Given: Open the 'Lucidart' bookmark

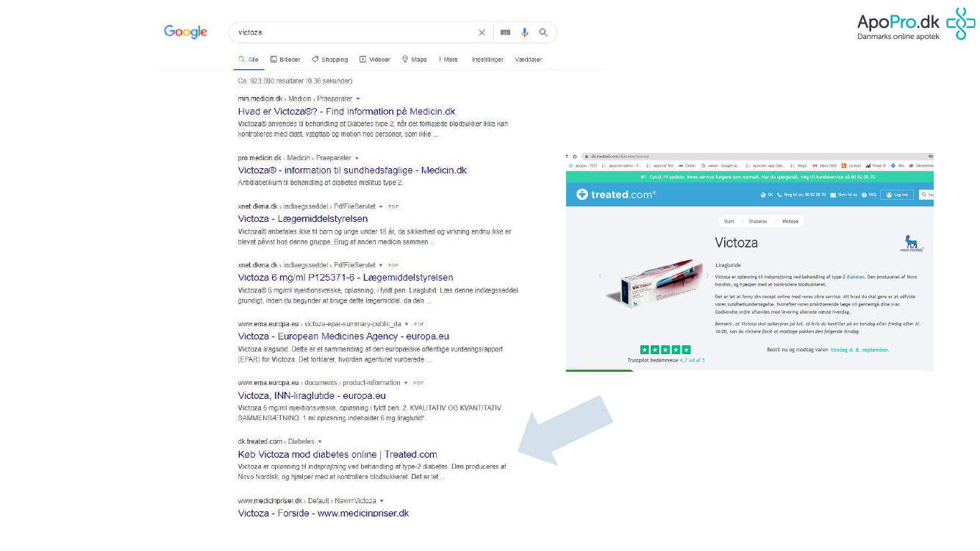Looking at the screenshot, I should pos(851,166).
